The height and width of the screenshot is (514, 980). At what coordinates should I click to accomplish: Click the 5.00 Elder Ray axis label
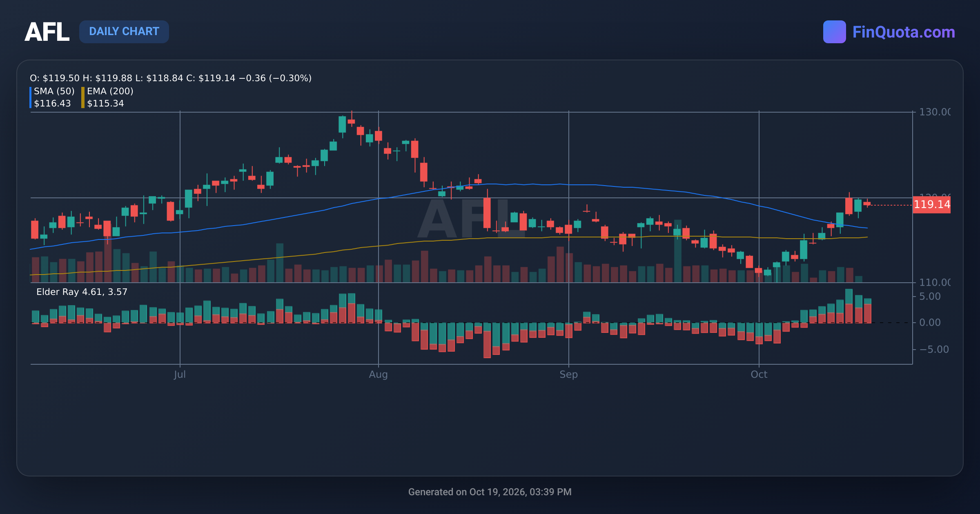point(930,297)
